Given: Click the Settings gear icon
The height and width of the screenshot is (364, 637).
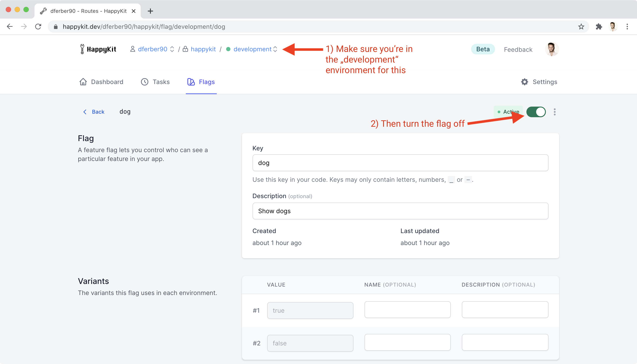Looking at the screenshot, I should point(524,82).
